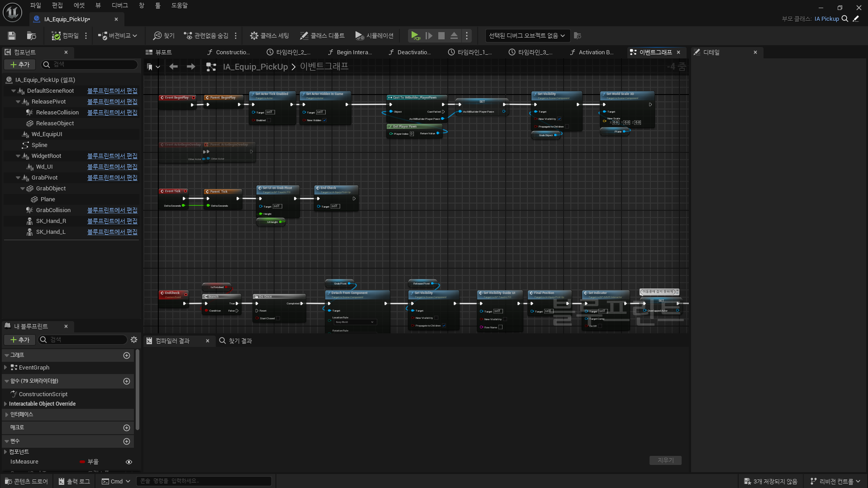The image size is (868, 488).
Task: Toggle IsMeasure variable visibility eye
Action: coord(129,462)
